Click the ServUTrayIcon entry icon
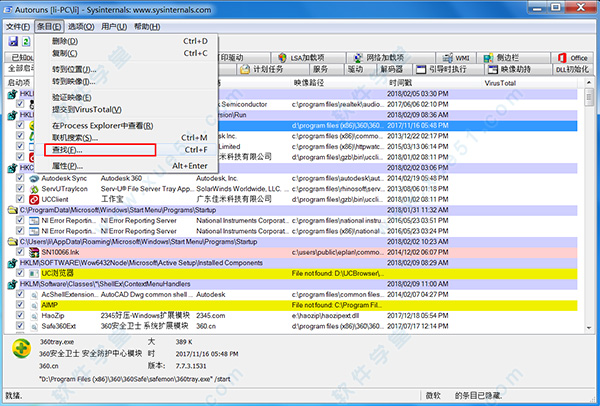 coord(34,189)
